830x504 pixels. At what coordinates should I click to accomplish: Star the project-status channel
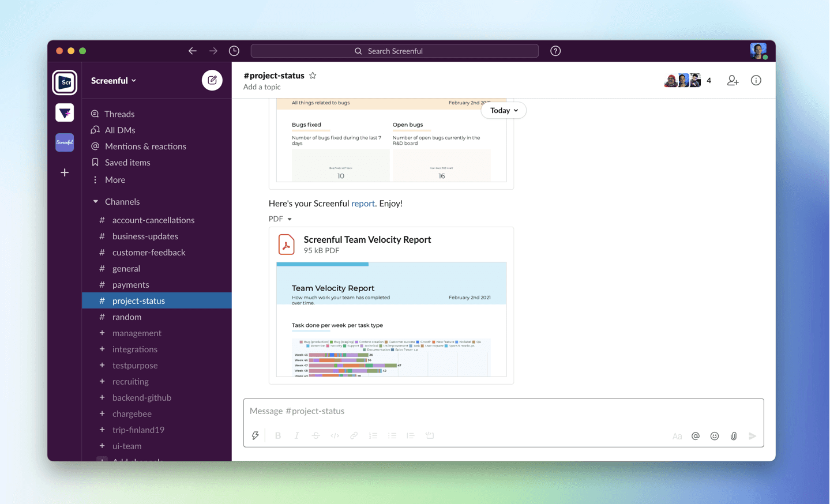(313, 76)
